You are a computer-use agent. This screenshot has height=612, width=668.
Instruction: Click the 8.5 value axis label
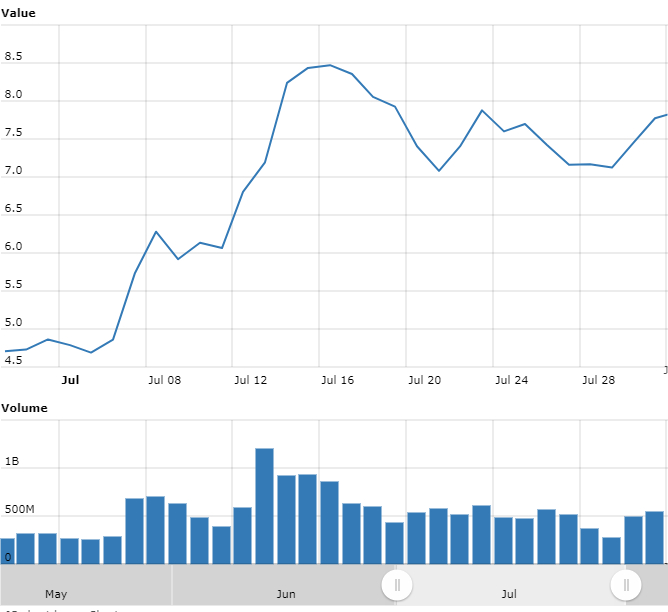tap(13, 56)
